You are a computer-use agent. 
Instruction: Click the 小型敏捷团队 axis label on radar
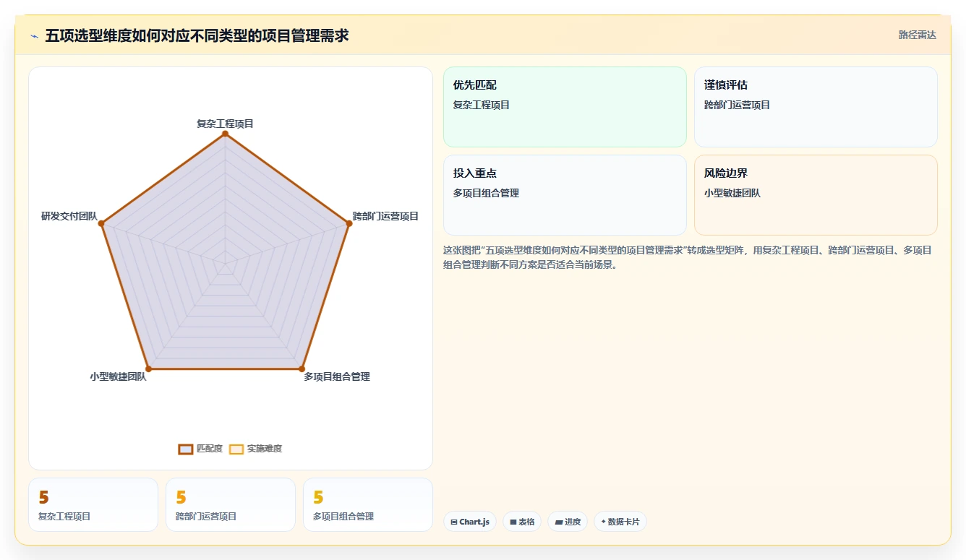point(118,376)
